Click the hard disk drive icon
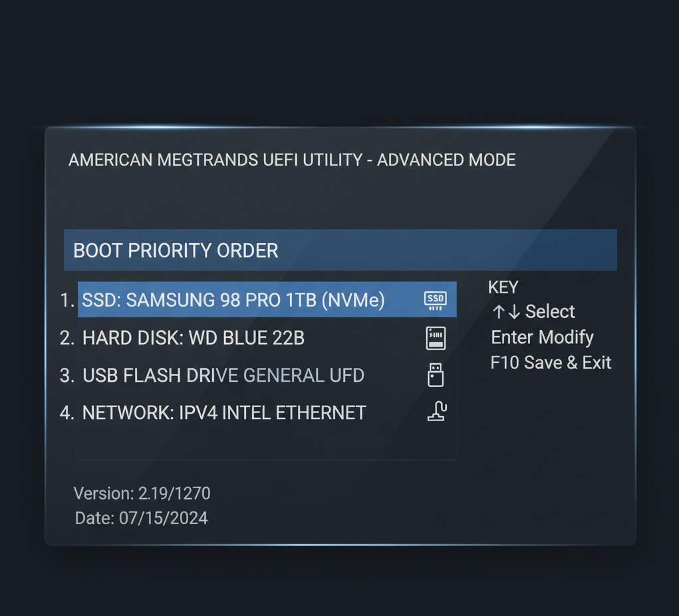This screenshot has height=616, width=679. pos(436,338)
